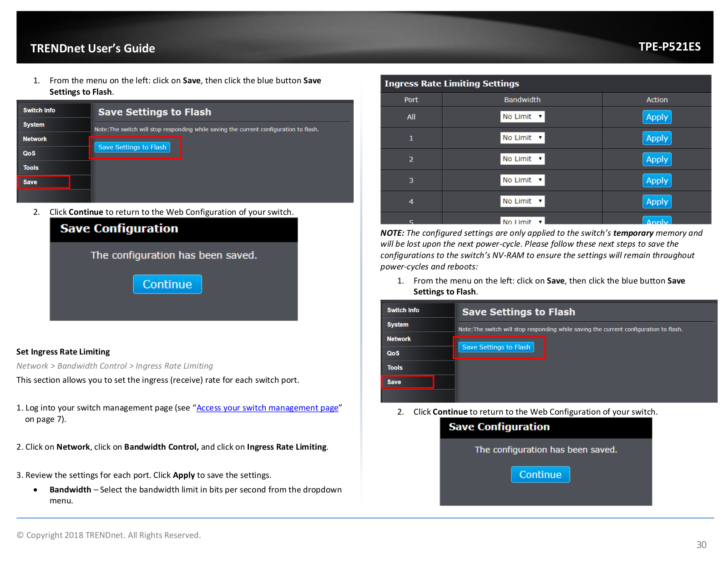728x563 pixels.
Task: Select QoS in the left screenshot menu
Action: point(54,153)
